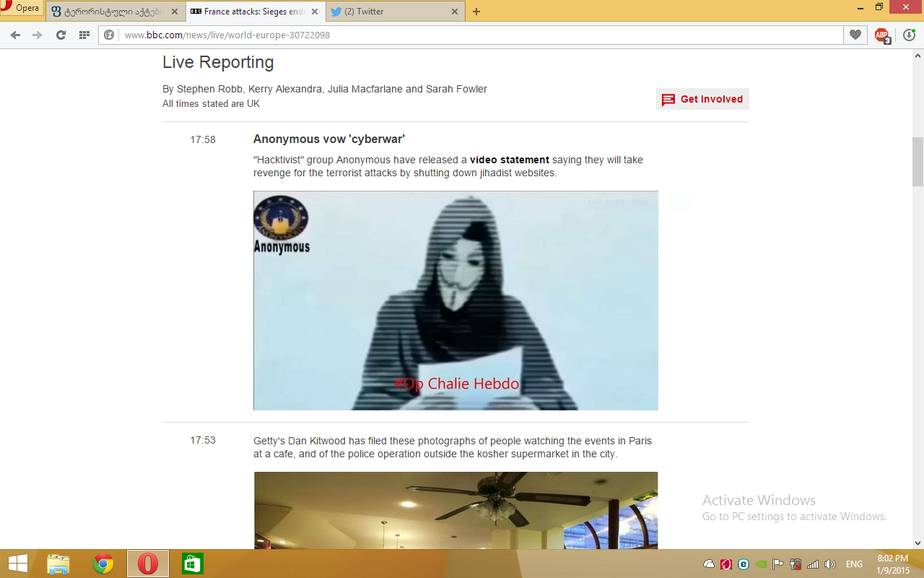
Task: Open NVIDIA settings from the system tray
Action: (759, 564)
